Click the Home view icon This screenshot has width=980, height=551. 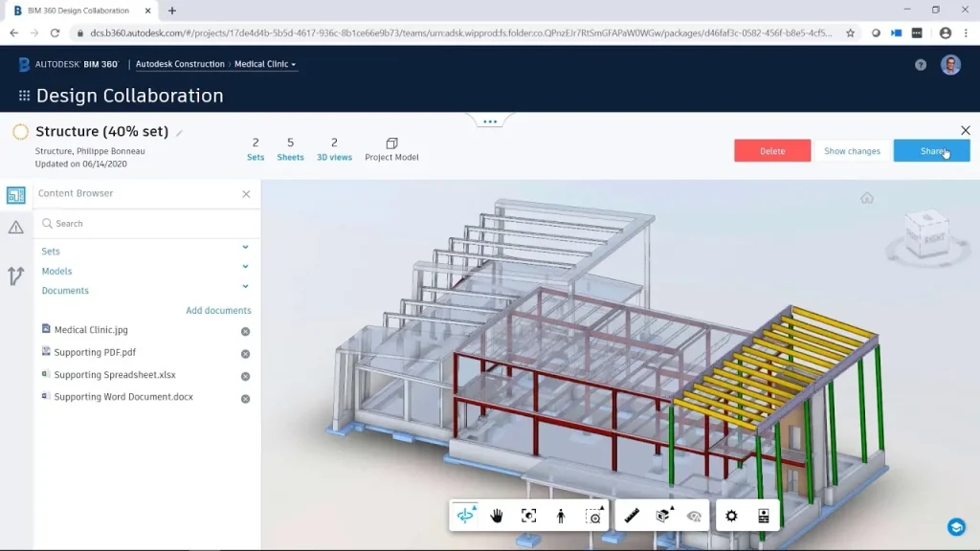click(x=867, y=198)
